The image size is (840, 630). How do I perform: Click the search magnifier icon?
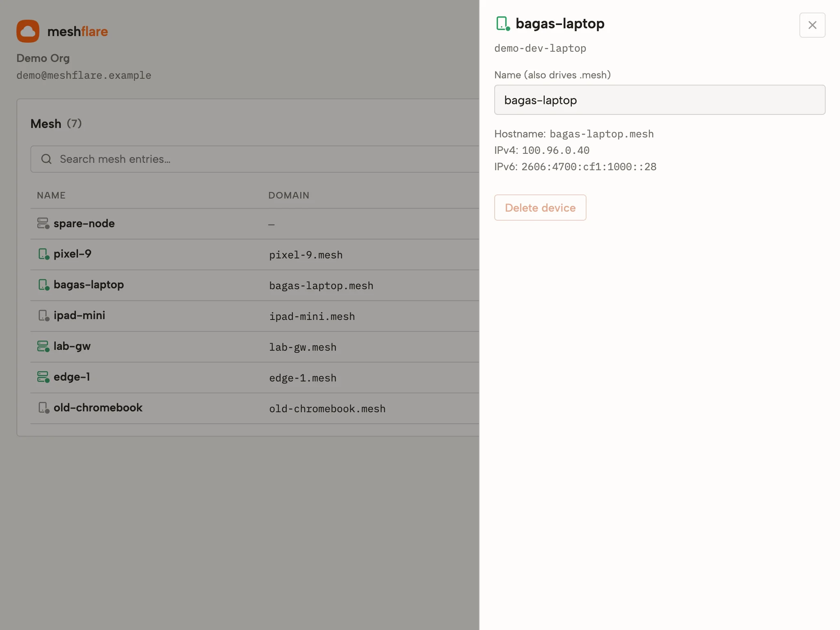46,159
